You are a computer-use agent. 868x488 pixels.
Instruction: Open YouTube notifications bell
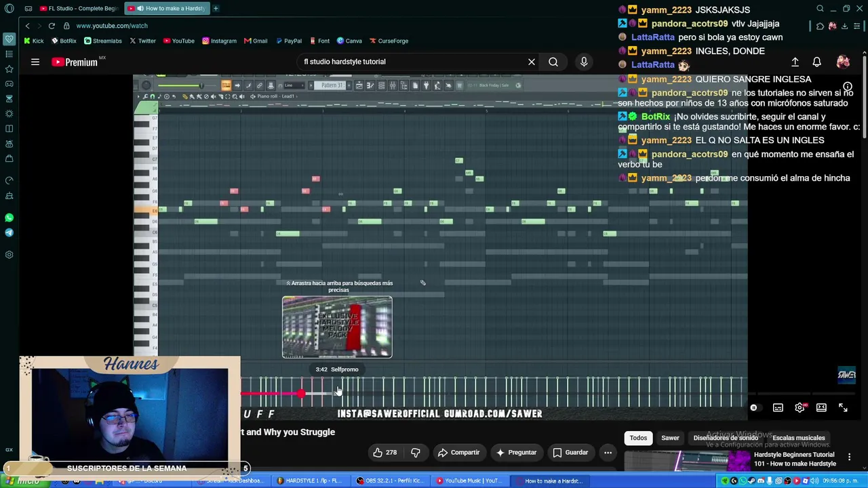[x=817, y=62]
